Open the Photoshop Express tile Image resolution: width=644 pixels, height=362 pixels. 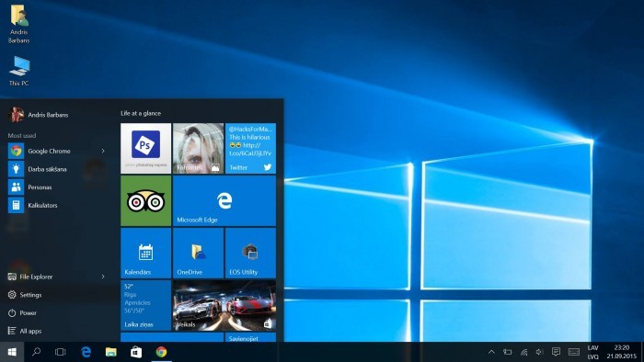[145, 149]
